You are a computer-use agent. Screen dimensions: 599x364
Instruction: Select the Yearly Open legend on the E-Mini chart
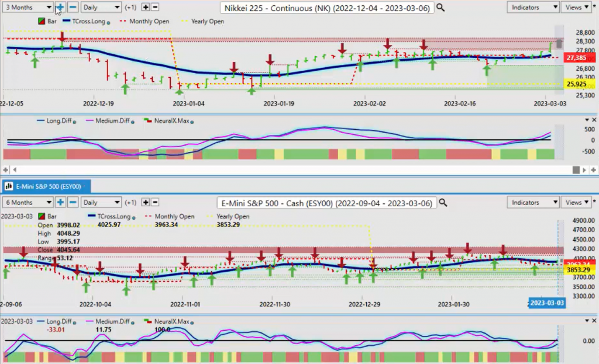pos(228,216)
